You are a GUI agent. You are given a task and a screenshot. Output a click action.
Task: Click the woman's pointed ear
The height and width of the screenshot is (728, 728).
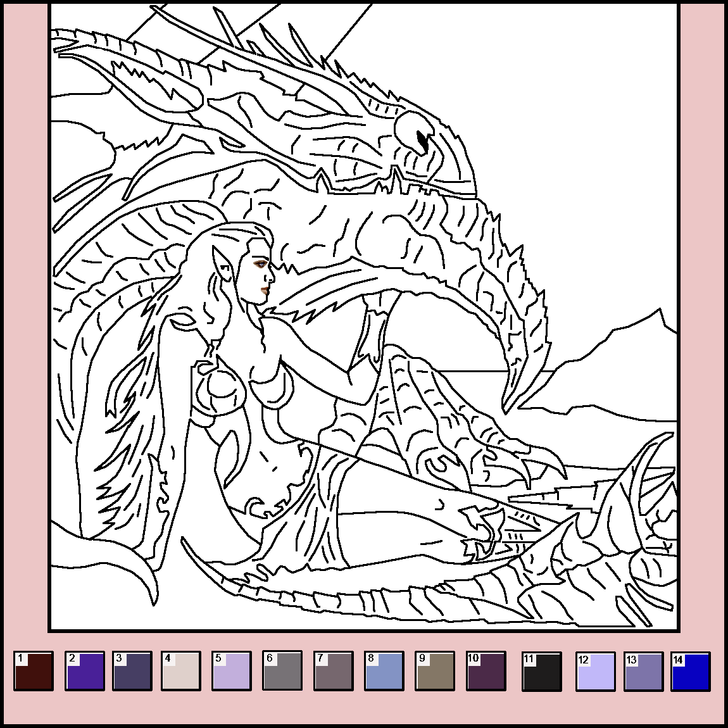tap(223, 263)
